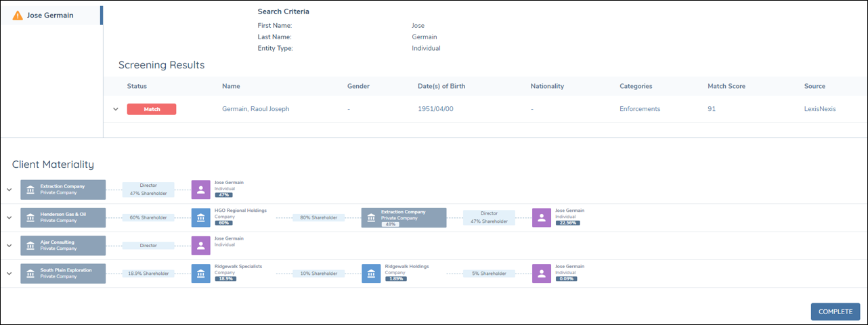Click the Ridgewalk Specialists company icon
Screen dimensions: 868x325
(201, 274)
